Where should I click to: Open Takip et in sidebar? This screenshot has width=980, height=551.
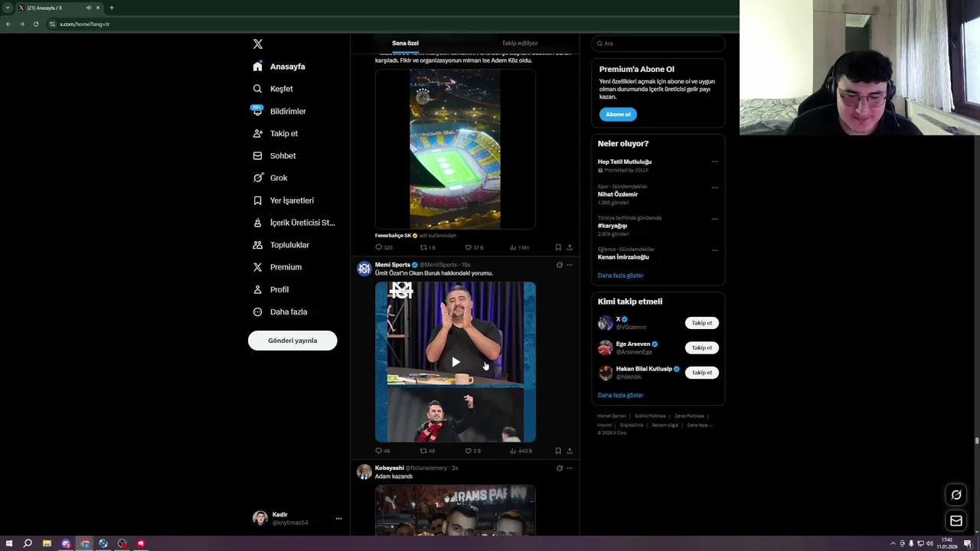tap(275, 133)
